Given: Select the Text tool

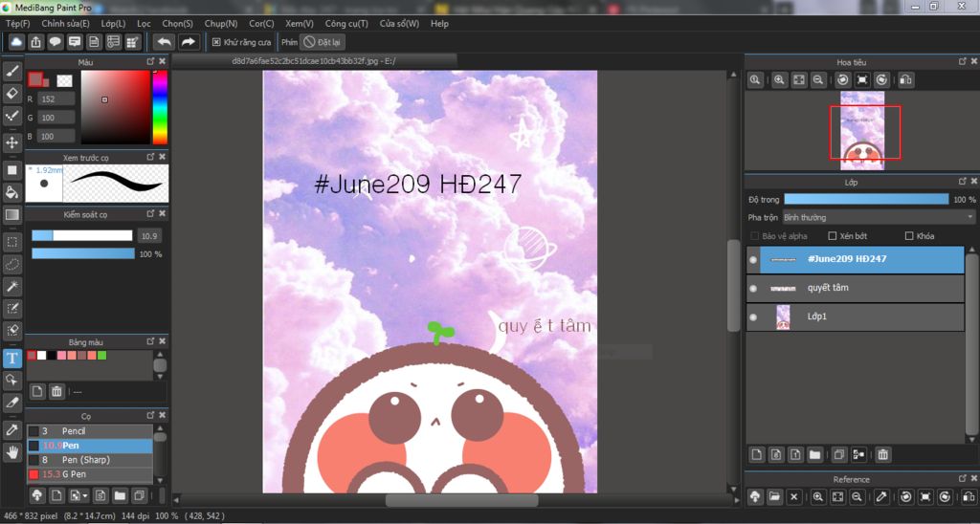Looking at the screenshot, I should [x=11, y=358].
